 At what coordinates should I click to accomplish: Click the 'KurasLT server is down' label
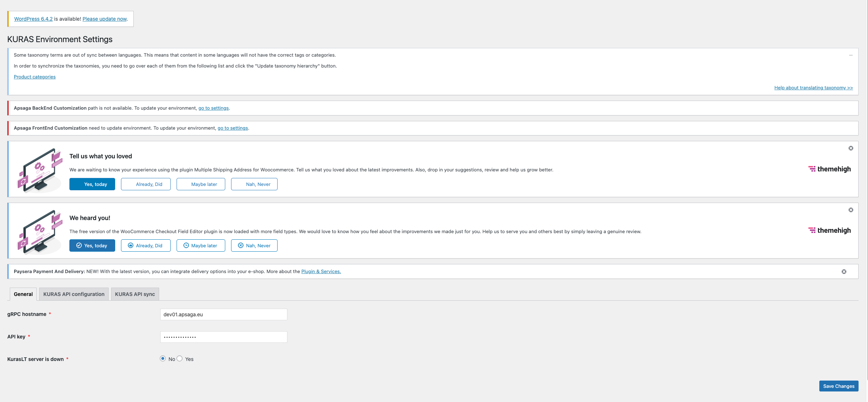36,359
